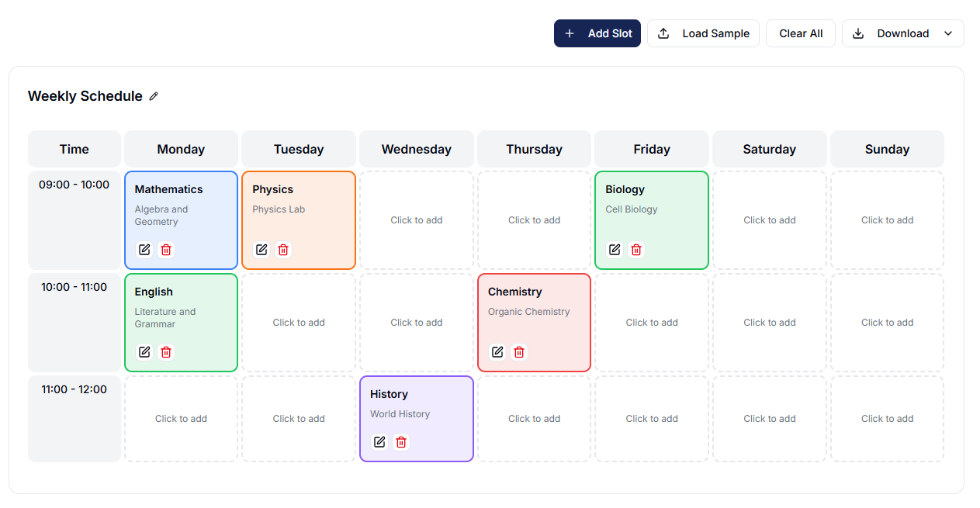Viewport: 980px width, 508px height.
Task: Open the Download dropdown menu
Action: 902,33
